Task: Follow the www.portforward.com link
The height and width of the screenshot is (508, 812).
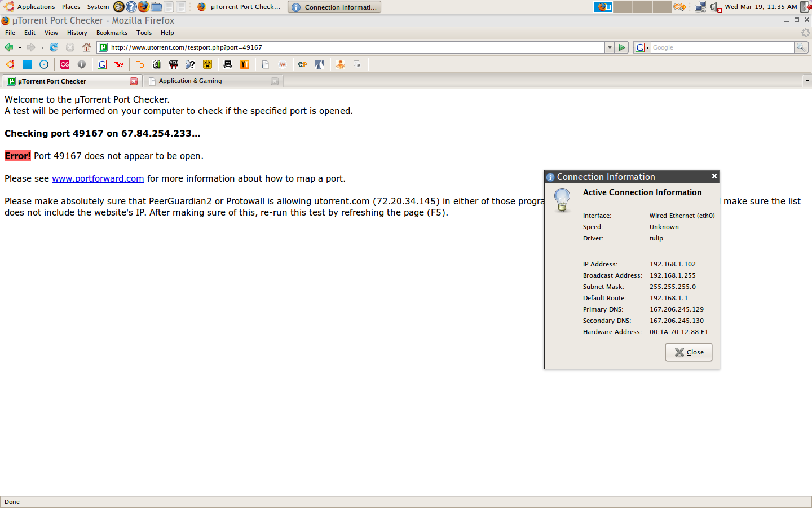Action: tap(98, 178)
